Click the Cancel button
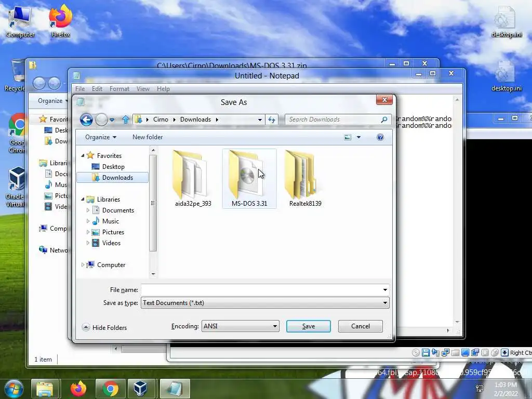The width and height of the screenshot is (532, 399). tap(361, 326)
